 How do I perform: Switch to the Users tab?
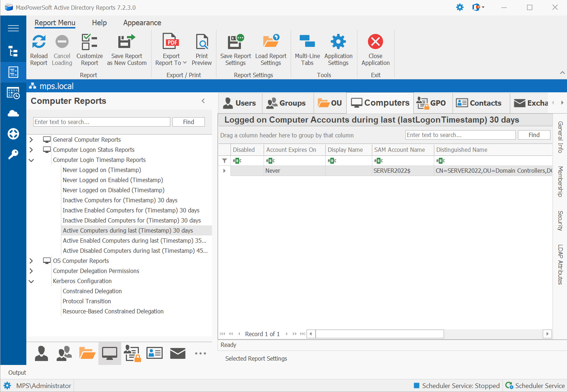(x=240, y=103)
